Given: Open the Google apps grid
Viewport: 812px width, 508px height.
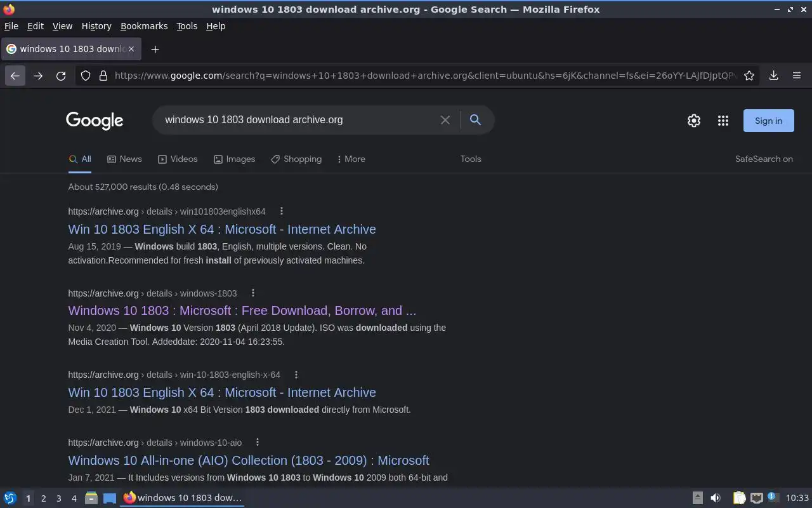Looking at the screenshot, I should pos(723,121).
